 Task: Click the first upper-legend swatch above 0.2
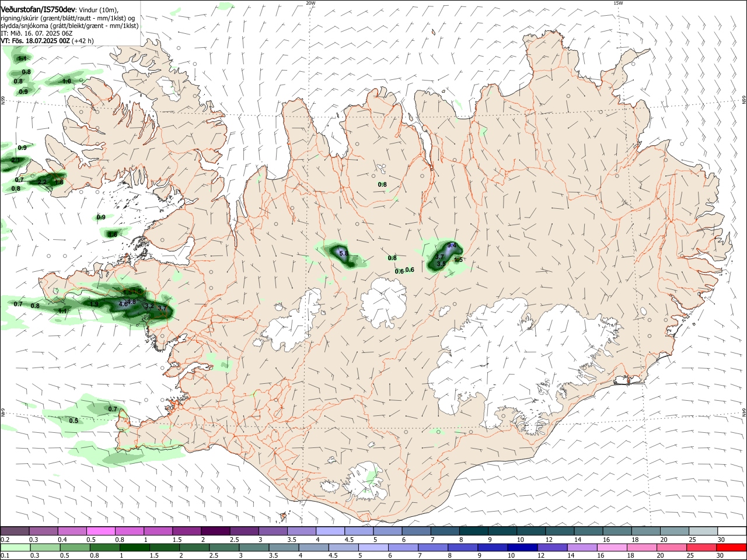pos(15,531)
